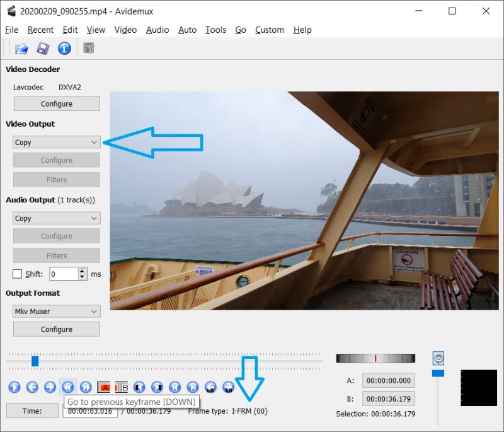Click the current time input field
The width and height of the screenshot is (504, 432).
[x=90, y=411]
